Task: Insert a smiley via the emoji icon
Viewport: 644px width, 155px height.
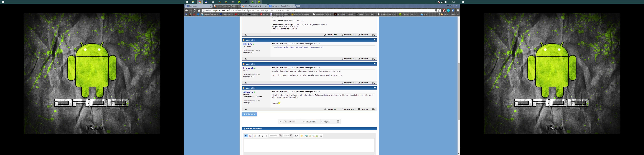Action: click(302, 136)
